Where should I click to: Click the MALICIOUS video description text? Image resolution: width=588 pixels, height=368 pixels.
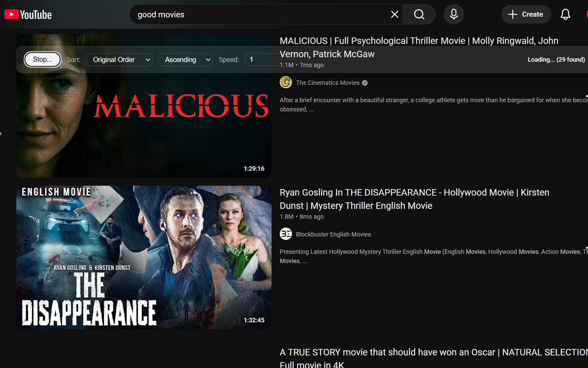[x=434, y=105]
